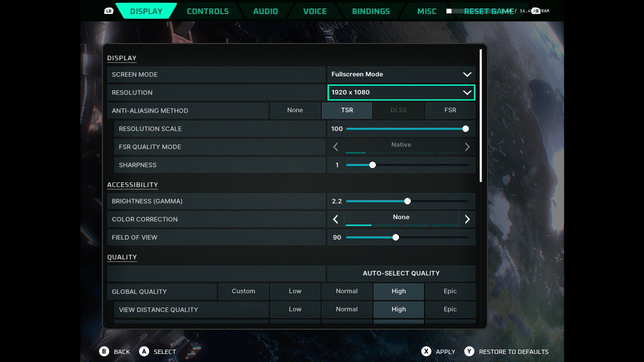Viewport: 644px width, 362px height.
Task: Click the AUTO-SELECT QUALITY button
Action: [401, 273]
